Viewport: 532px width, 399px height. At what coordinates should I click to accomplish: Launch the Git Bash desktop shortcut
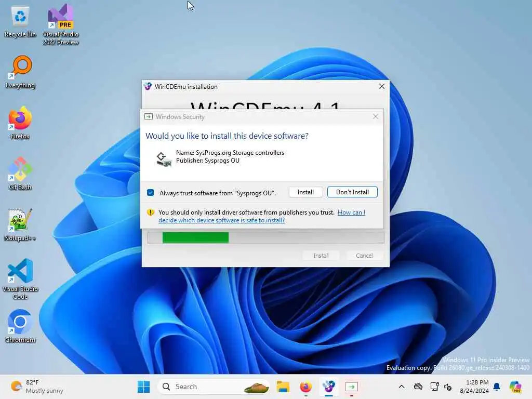tap(20, 174)
